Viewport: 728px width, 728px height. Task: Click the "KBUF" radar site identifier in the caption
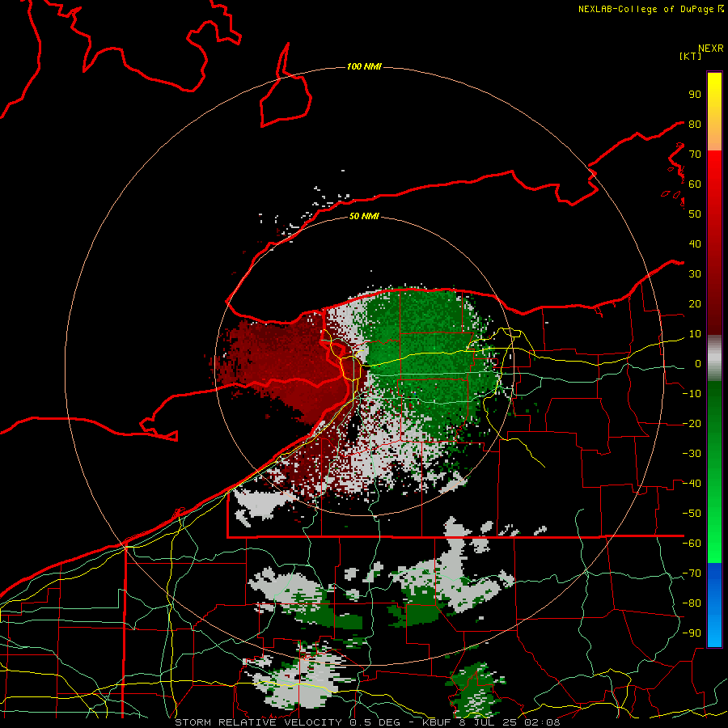click(438, 722)
